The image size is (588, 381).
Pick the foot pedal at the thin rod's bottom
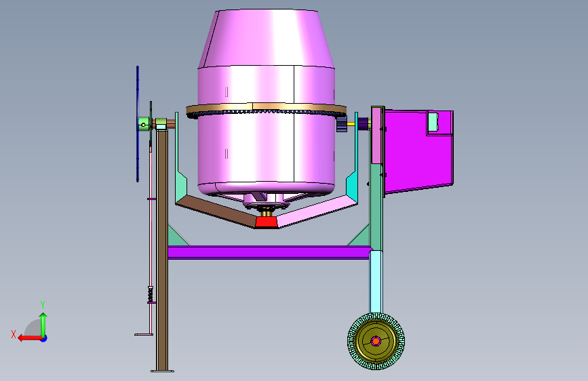click(x=144, y=334)
